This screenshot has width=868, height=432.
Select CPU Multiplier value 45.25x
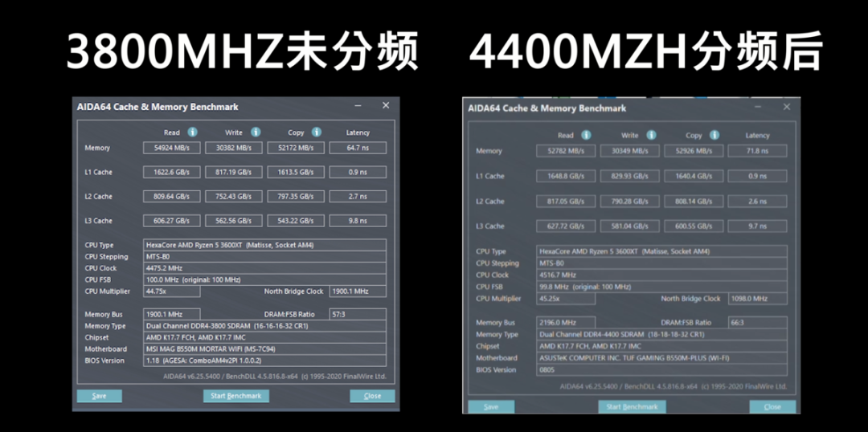pyautogui.click(x=566, y=299)
